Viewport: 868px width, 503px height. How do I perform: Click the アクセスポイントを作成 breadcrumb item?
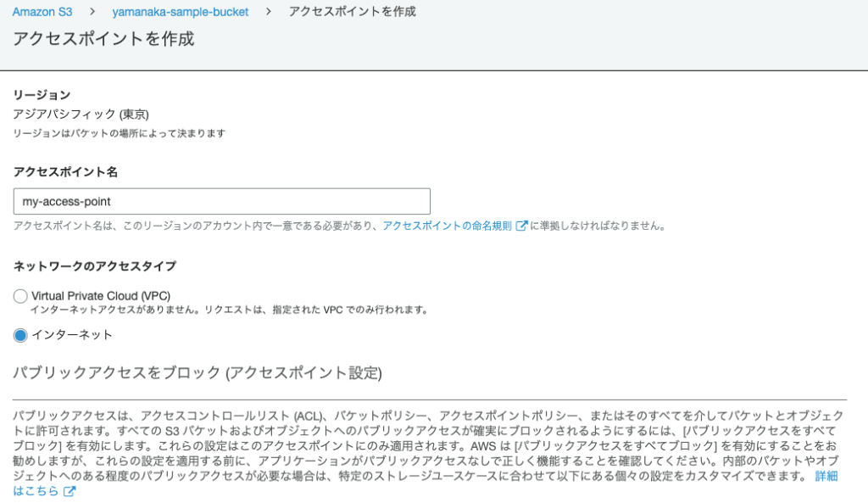coord(352,12)
